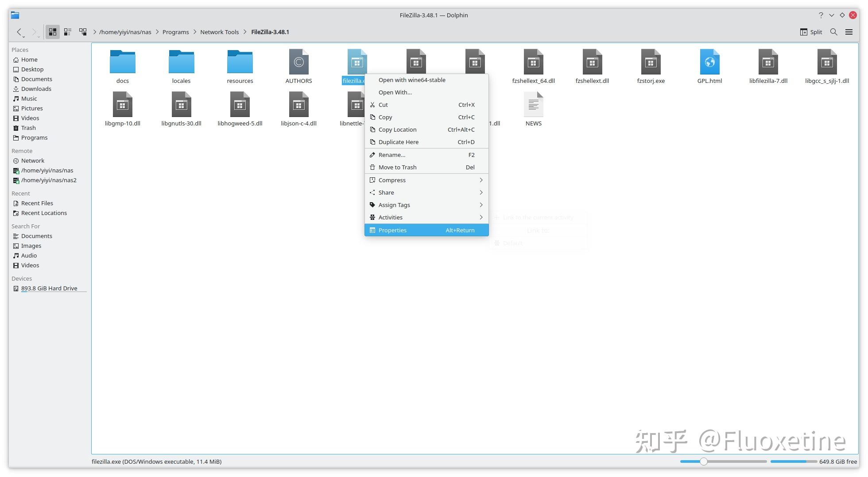The width and height of the screenshot is (868, 477).
Task: Click the Split view button
Action: [811, 31]
